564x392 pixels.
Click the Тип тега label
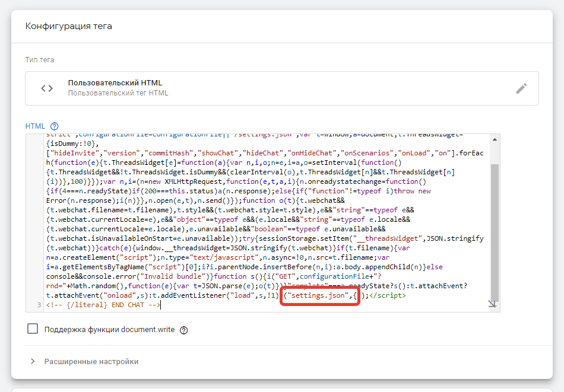tap(40, 60)
